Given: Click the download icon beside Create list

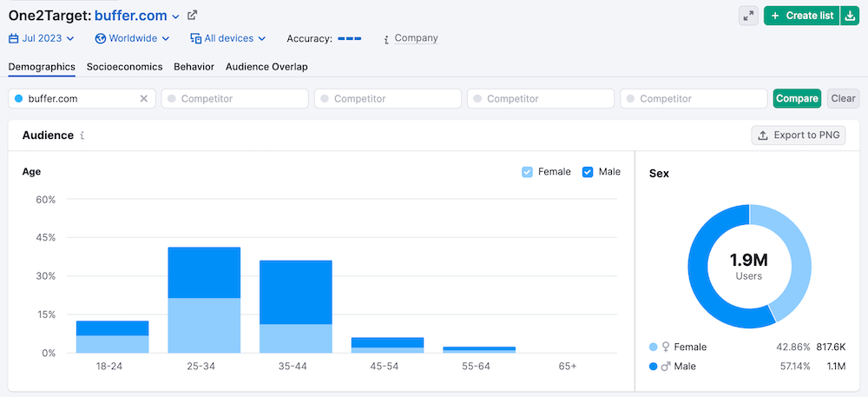Looking at the screenshot, I should [x=849, y=16].
